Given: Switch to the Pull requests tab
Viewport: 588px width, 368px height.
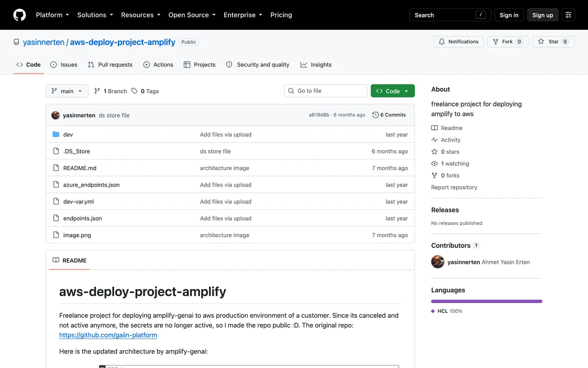Looking at the screenshot, I should point(110,65).
